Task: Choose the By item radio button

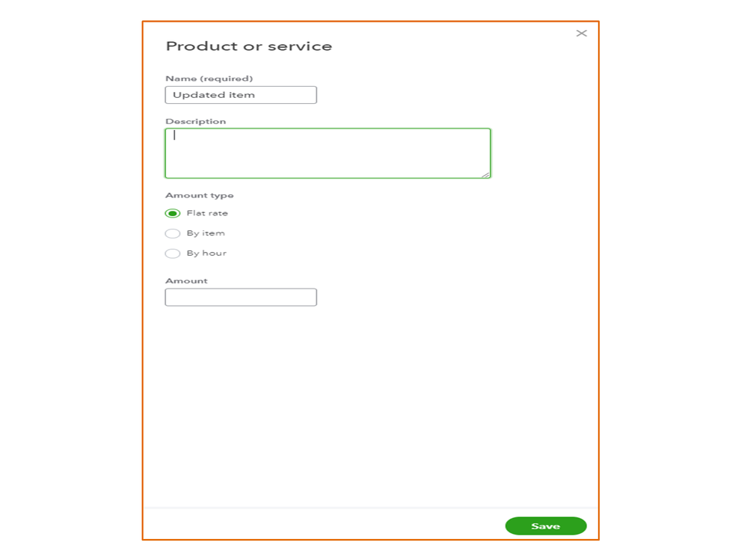Action: 173,233
